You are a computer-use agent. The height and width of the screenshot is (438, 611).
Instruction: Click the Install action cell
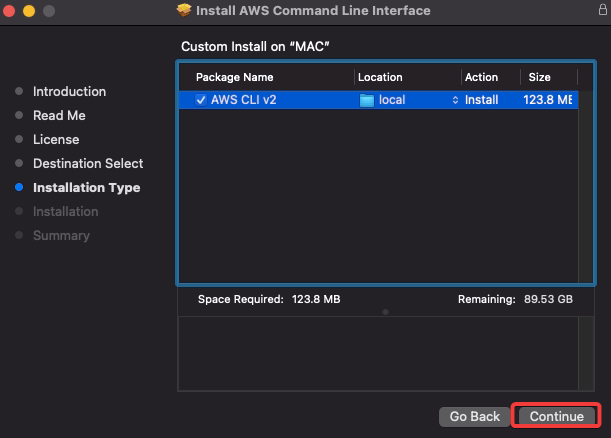tap(481, 100)
